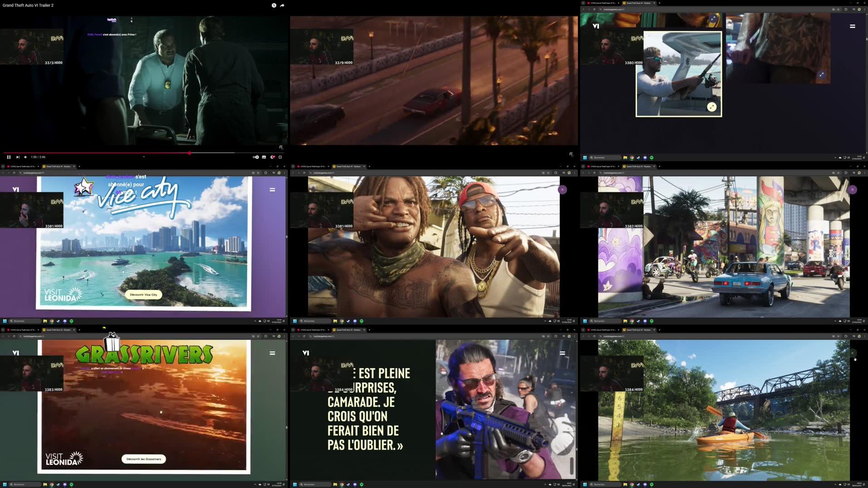Open hamburger menu in fishing photo window
The height and width of the screenshot is (488, 868).
coord(852,26)
